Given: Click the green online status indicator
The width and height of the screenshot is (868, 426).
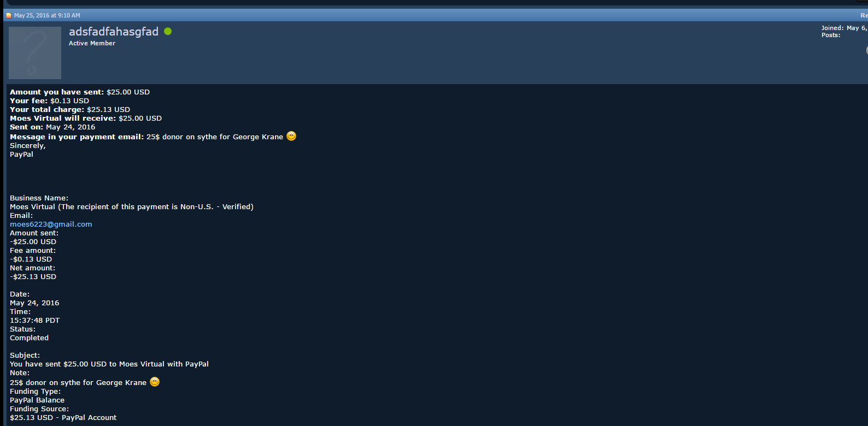Looking at the screenshot, I should coord(168,31).
